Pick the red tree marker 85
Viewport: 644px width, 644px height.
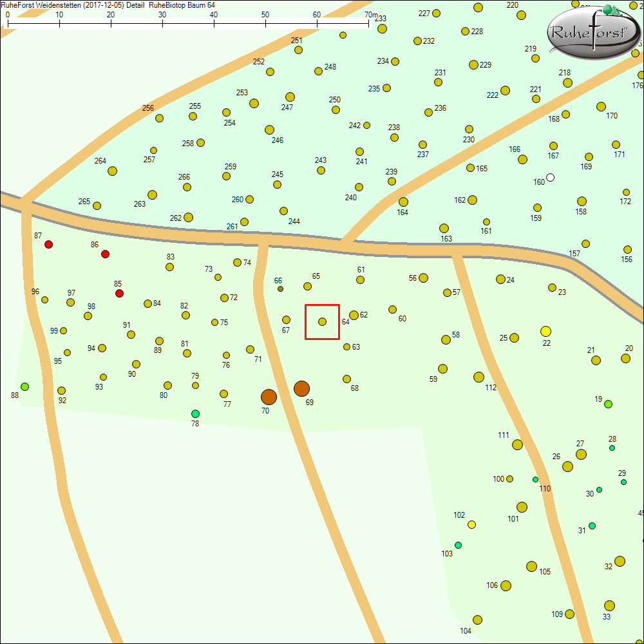click(x=119, y=294)
